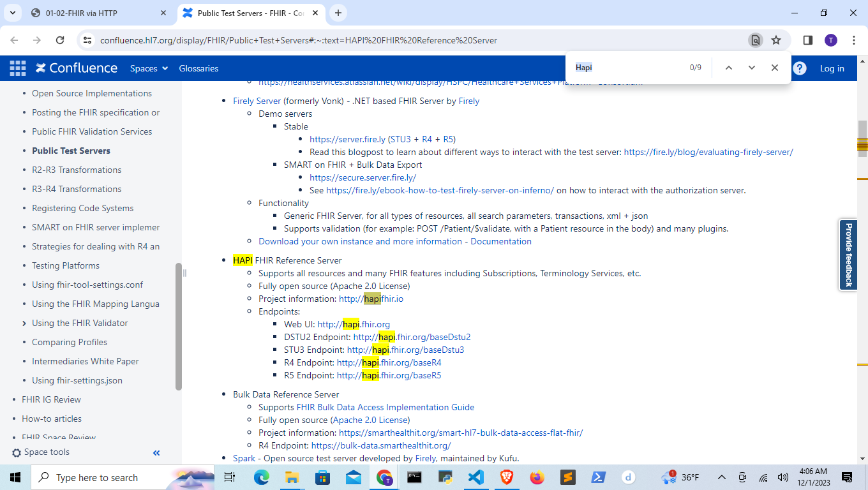Open https://secure.server.fire.ly/ link

click(x=363, y=177)
